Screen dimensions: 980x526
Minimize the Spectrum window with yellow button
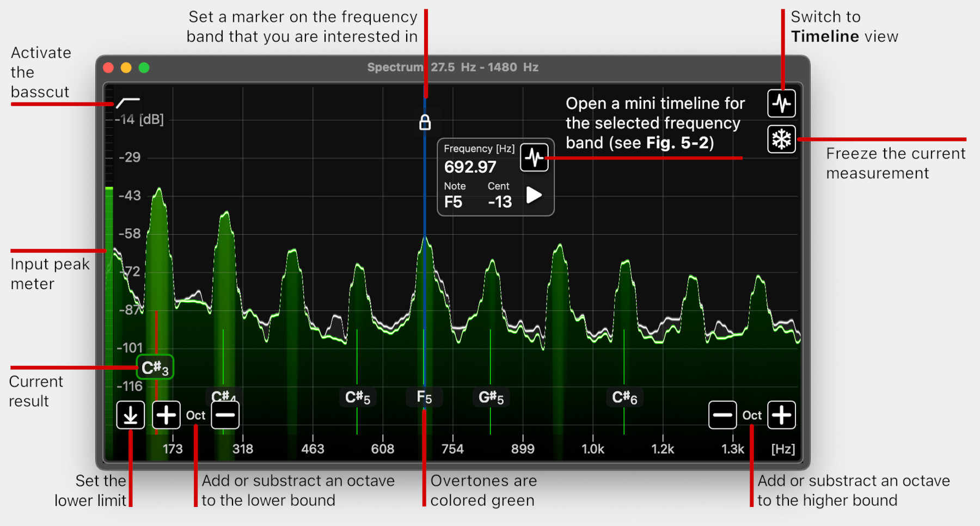click(126, 68)
